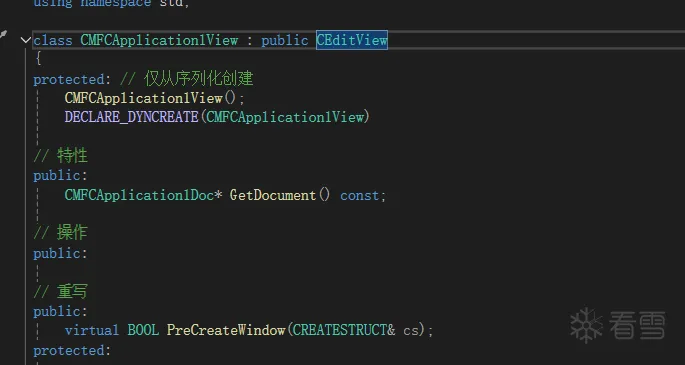Click the PreCreateWindow function name
The image size is (685, 365).
click(226, 330)
